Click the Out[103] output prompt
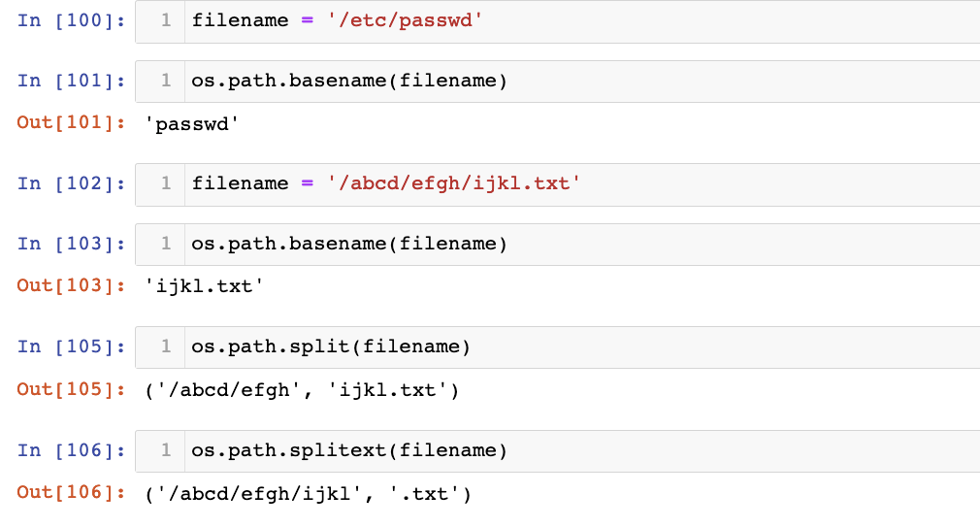The image size is (980, 527). pos(72,285)
